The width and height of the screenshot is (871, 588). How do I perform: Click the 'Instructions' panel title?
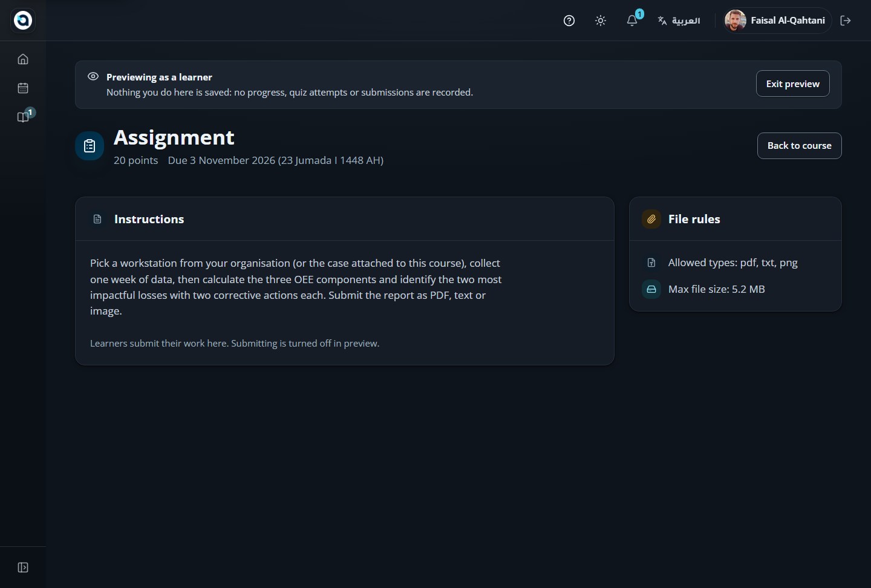point(149,219)
